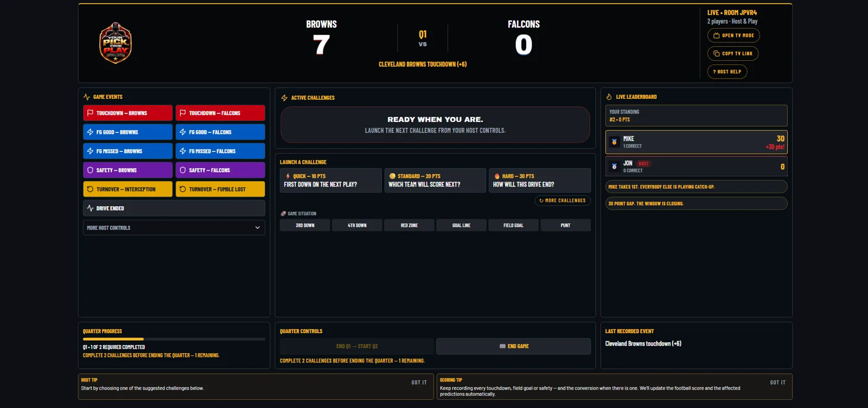The image size is (868, 408).
Task: Click the refresh icon on Turnover – Interception
Action: [90, 189]
